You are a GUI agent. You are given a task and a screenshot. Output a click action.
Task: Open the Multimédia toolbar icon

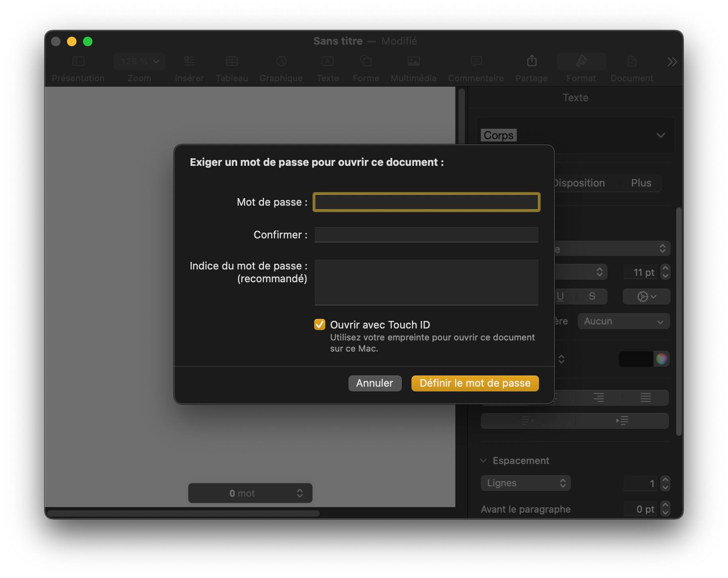413,68
